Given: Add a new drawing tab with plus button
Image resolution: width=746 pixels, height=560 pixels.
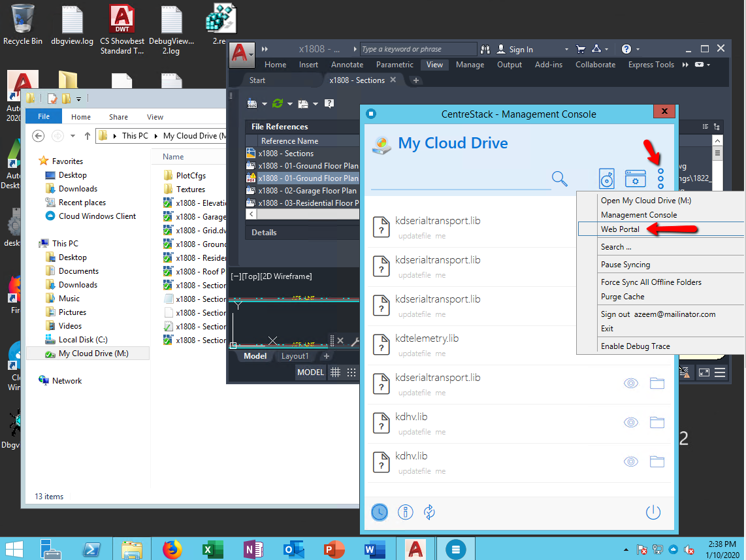Looking at the screenshot, I should [x=416, y=80].
